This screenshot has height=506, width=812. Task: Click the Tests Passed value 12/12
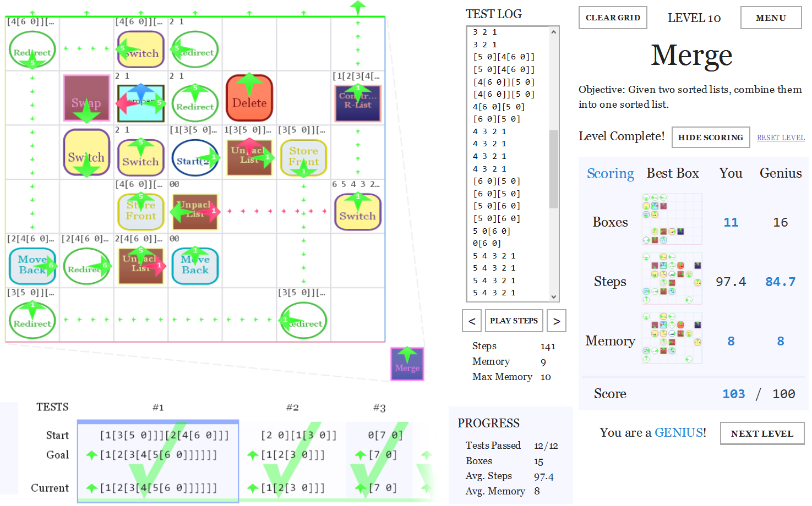point(546,446)
